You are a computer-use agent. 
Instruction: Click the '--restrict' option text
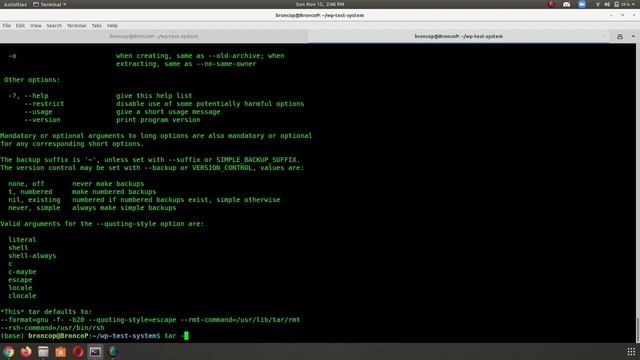coord(44,104)
